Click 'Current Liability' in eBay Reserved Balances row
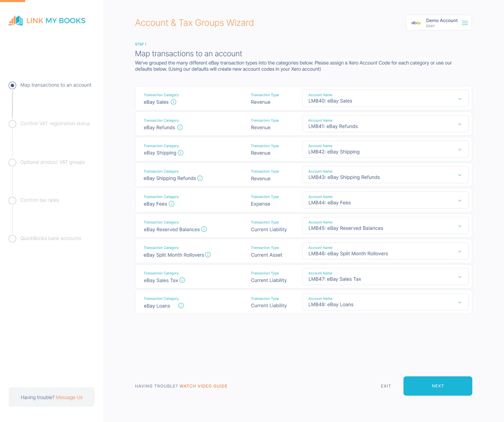 tap(269, 229)
